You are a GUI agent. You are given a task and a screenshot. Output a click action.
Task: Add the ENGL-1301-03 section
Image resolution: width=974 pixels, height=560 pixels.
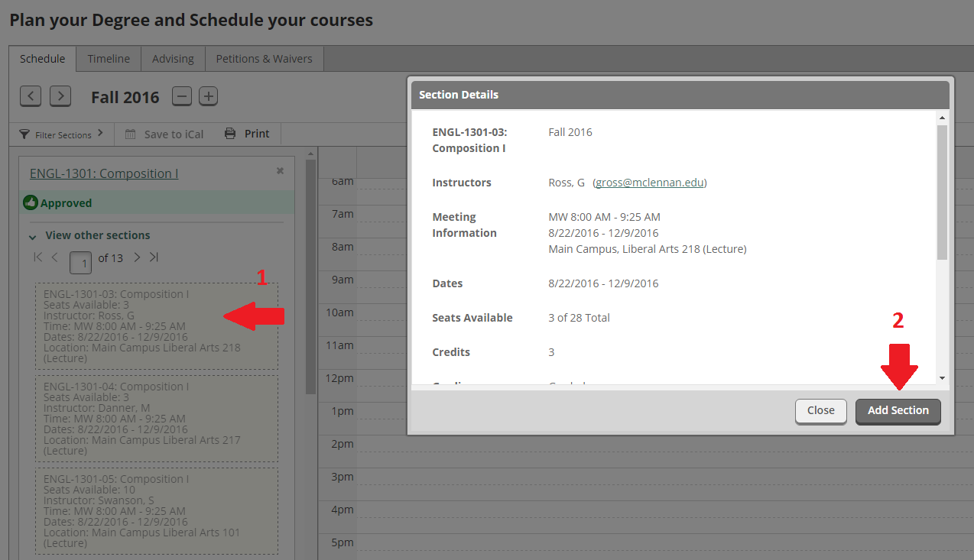(x=898, y=410)
